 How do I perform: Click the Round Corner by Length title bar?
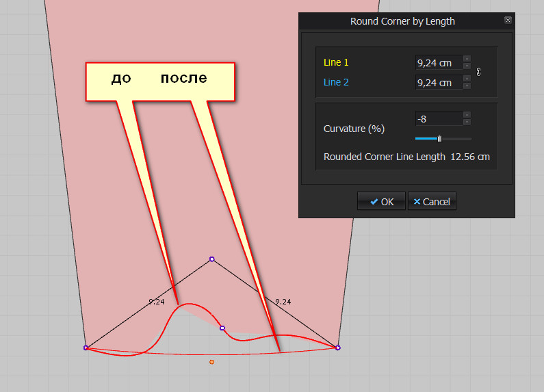coord(402,21)
